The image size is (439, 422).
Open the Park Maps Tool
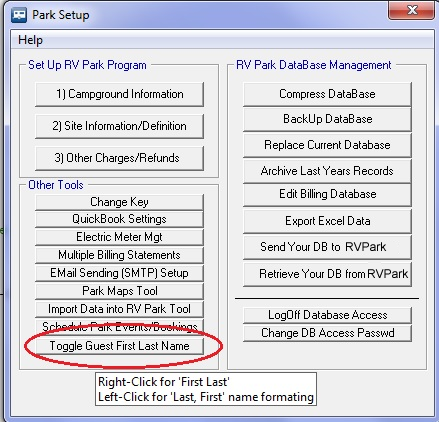point(119,291)
